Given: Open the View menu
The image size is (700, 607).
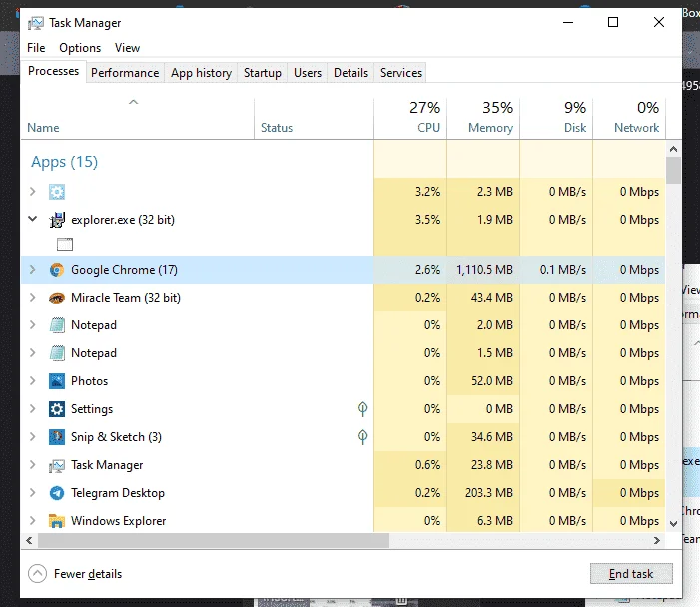Looking at the screenshot, I should 127,48.
